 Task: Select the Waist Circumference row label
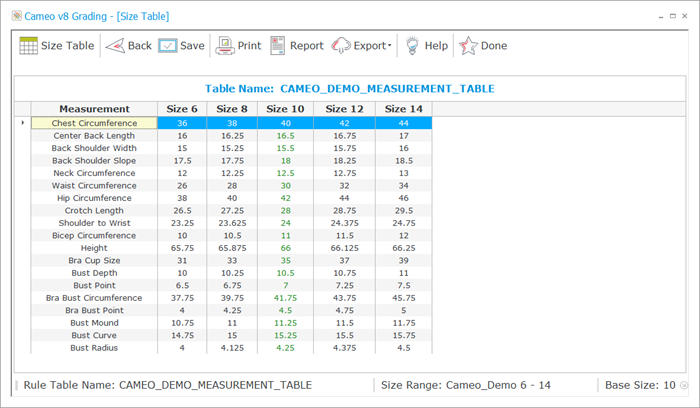pyautogui.click(x=94, y=186)
